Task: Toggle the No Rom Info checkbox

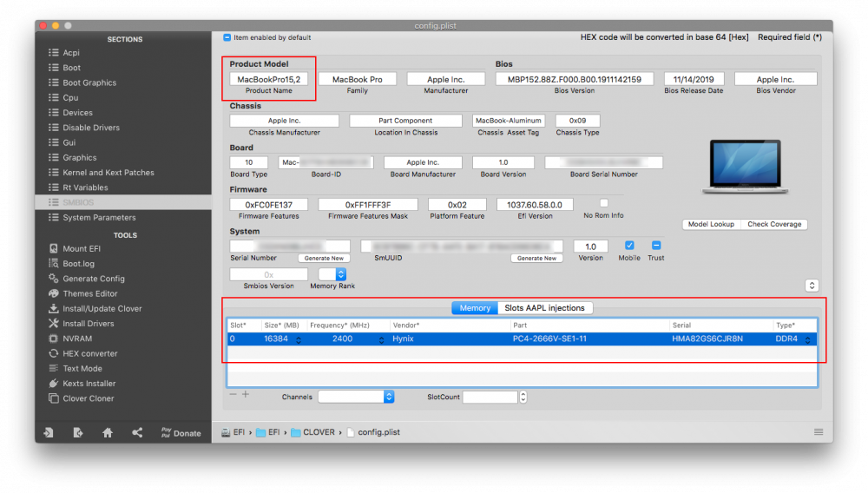Action: point(604,203)
